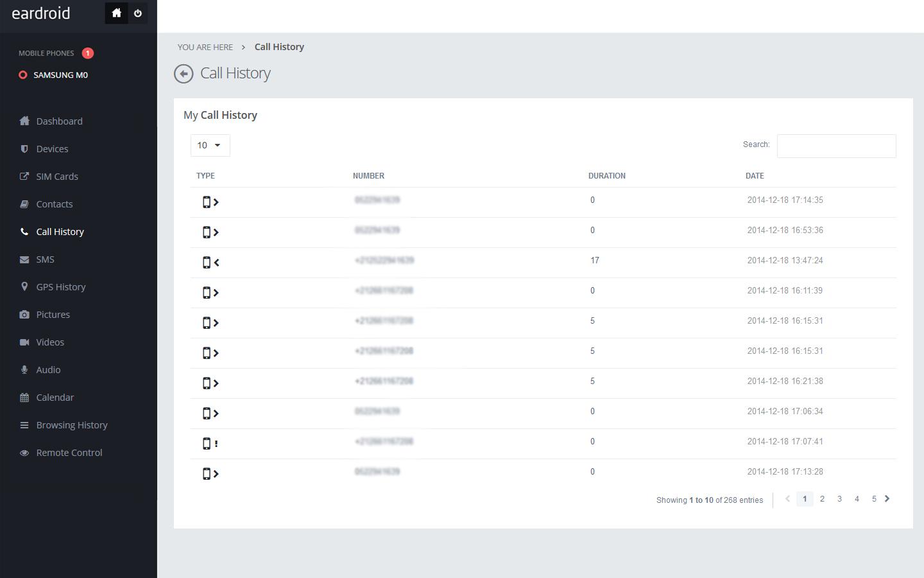Click the Dashboard house icon
The height and width of the screenshot is (578, 924).
coord(24,121)
